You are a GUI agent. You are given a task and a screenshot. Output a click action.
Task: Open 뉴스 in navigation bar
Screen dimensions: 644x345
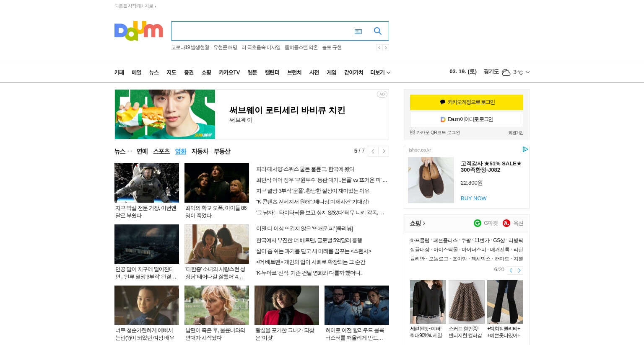coord(154,72)
